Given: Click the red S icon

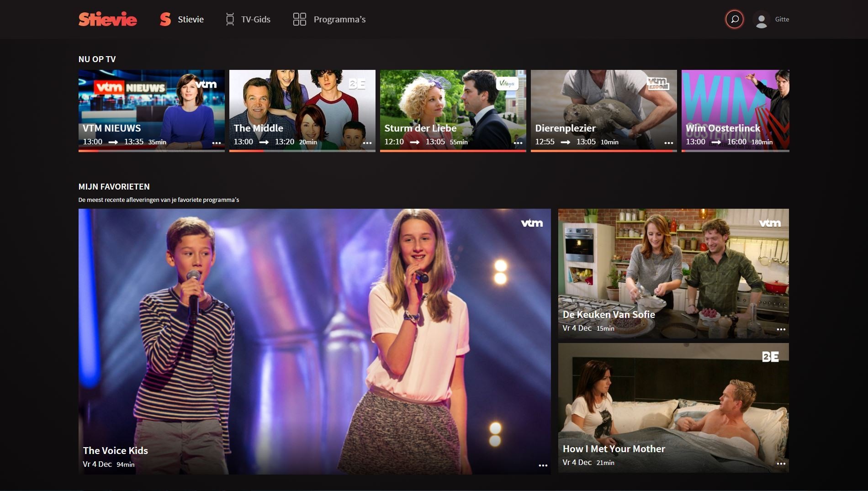Looking at the screenshot, I should pos(165,19).
